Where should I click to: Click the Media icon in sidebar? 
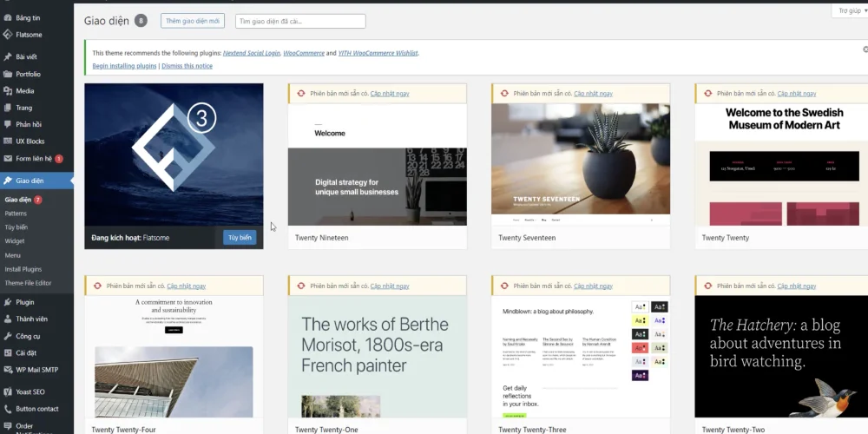coord(7,91)
